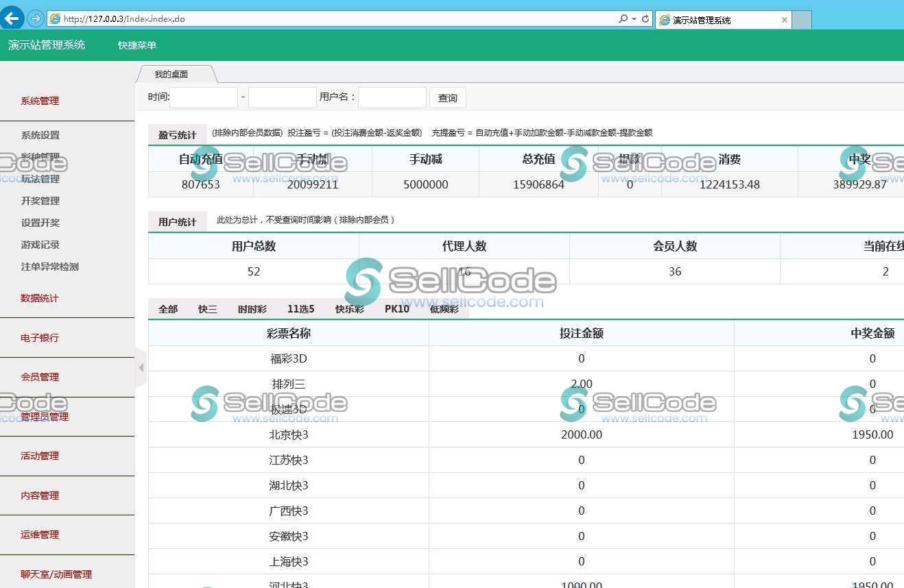Click the browser back navigation arrow
The height and width of the screenshot is (588, 904).
[x=12, y=18]
